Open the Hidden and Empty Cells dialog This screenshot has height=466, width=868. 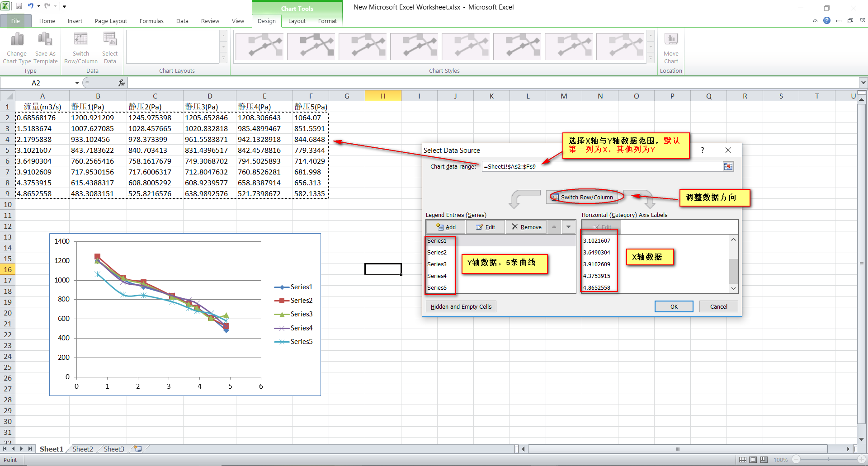[x=460, y=306]
